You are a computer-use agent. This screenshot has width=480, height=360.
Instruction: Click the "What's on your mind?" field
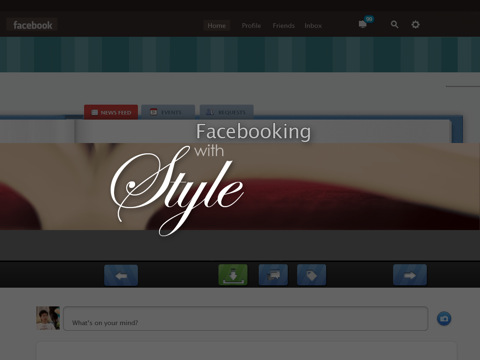point(246,319)
